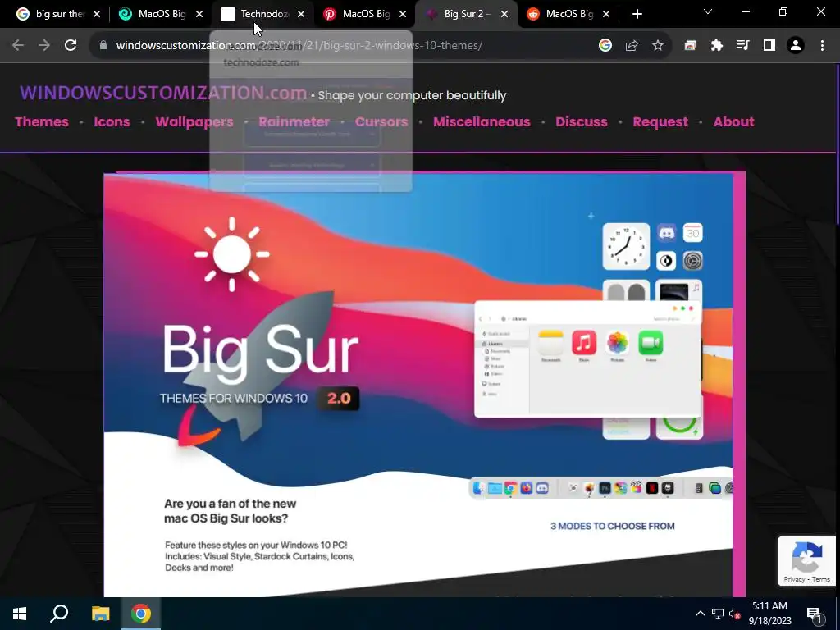Switch to the Reddit 'MacOS Big' tab

(563, 14)
